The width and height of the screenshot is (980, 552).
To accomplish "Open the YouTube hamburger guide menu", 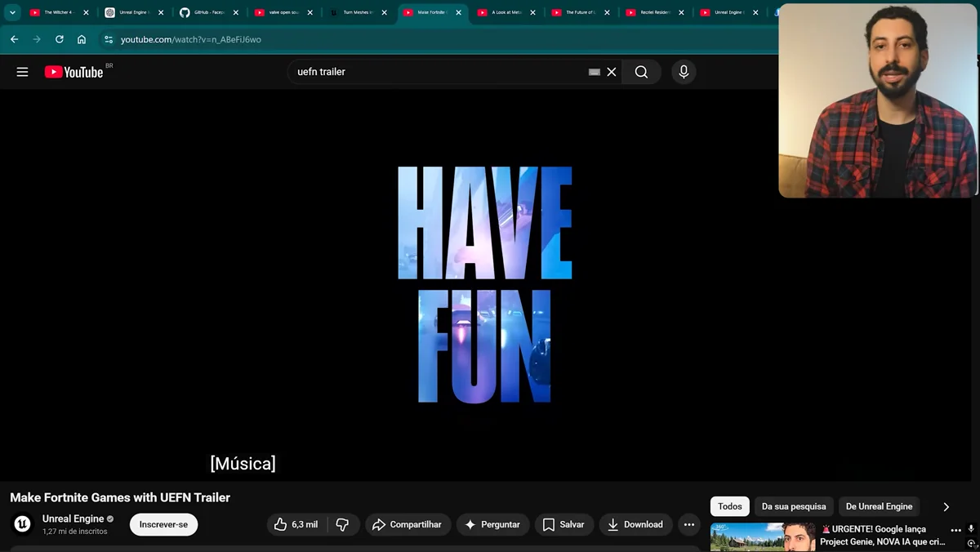I will pyautogui.click(x=23, y=72).
